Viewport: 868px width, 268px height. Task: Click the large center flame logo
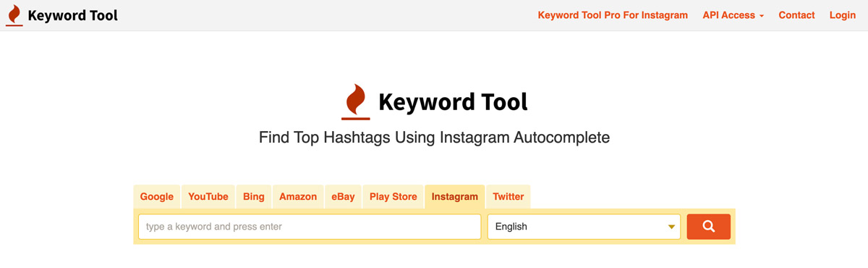pos(355,101)
